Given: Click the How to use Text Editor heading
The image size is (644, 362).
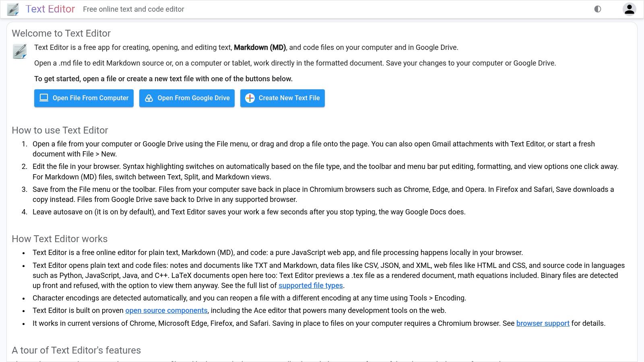Looking at the screenshot, I should pos(60,130).
